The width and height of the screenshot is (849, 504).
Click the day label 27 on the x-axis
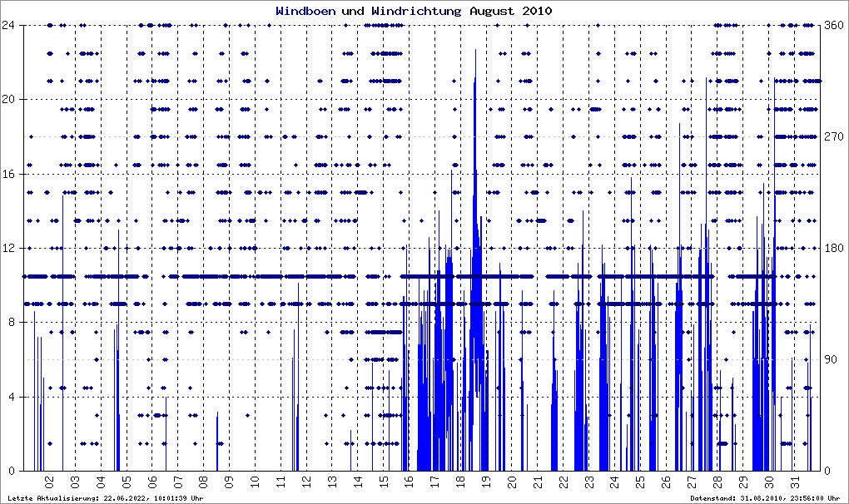(x=693, y=482)
